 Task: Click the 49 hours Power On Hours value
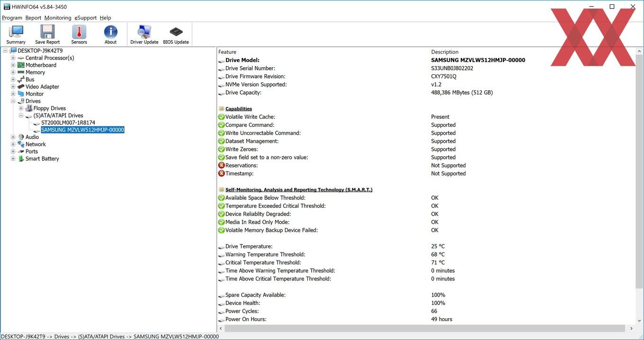point(442,319)
